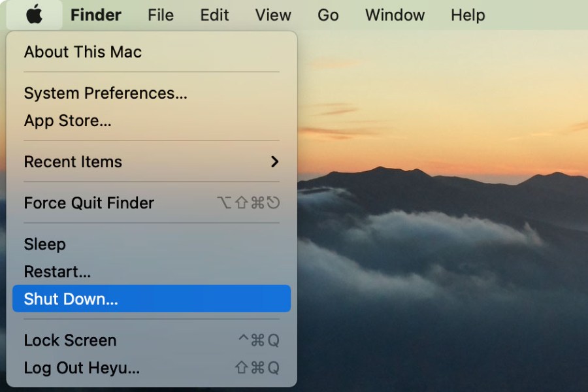
Task: Open the Go menu
Action: click(x=328, y=15)
